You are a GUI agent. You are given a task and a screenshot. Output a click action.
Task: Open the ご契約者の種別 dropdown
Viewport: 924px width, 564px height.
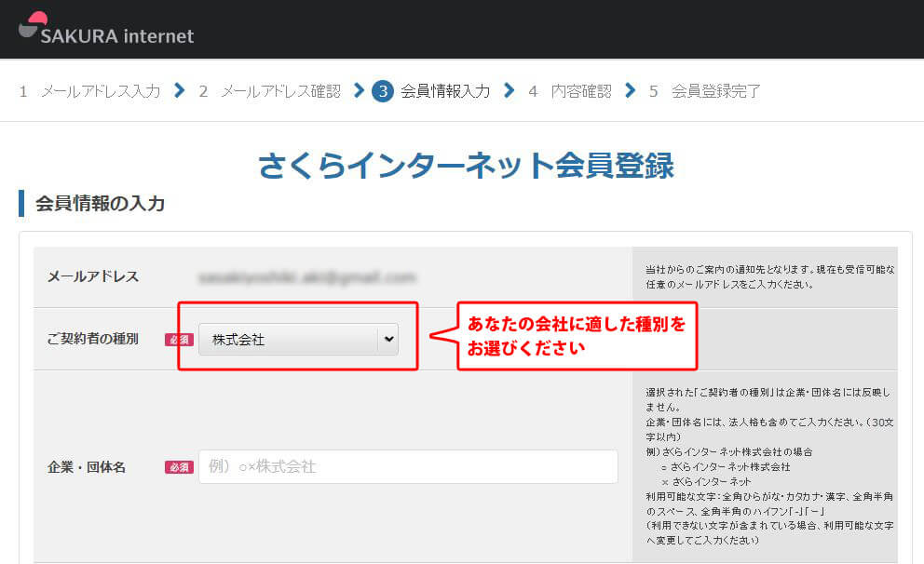[x=298, y=339]
